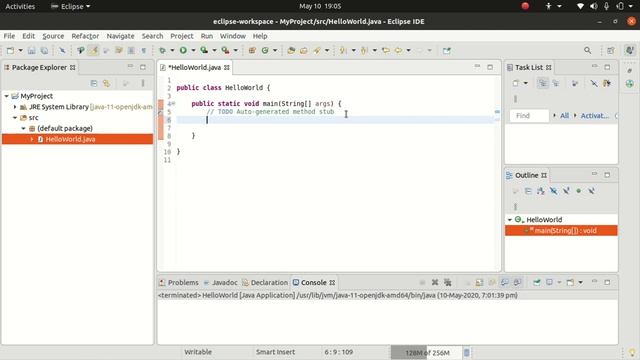
Task: Open the Source menu
Action: (53, 36)
